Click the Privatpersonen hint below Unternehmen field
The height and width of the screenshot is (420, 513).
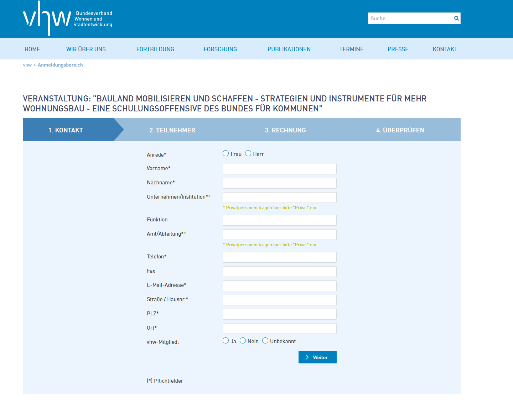(x=269, y=208)
